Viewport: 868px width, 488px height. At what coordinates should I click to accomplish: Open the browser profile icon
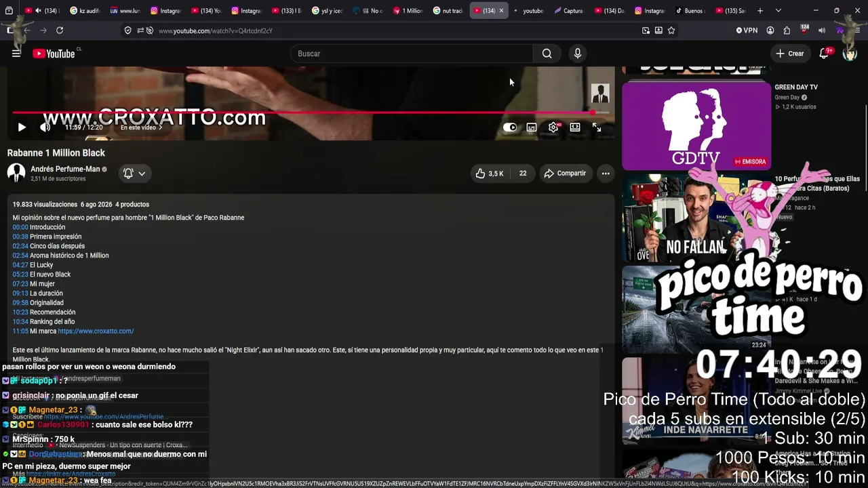(x=770, y=30)
